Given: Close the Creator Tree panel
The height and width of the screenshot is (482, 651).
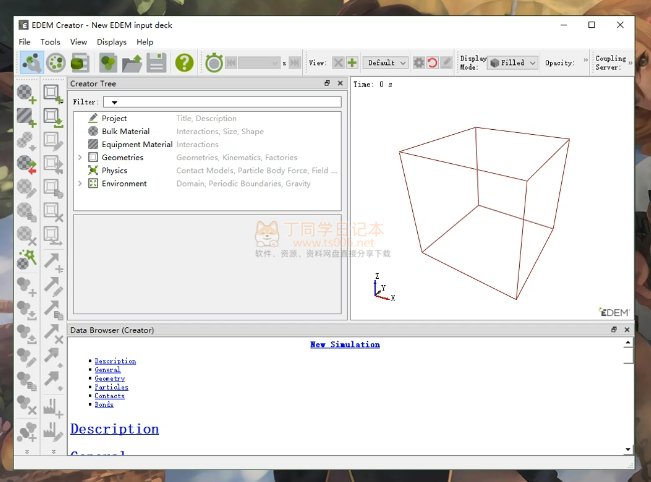Looking at the screenshot, I should coord(339,84).
